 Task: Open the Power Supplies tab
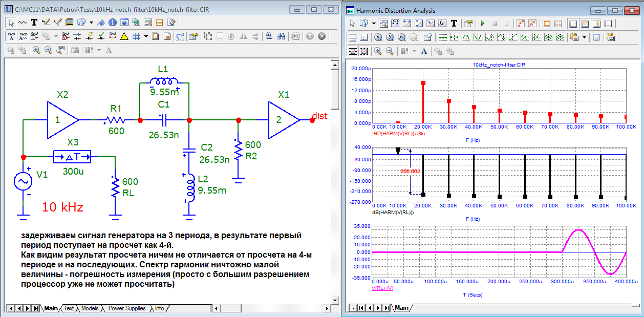[x=126, y=308]
